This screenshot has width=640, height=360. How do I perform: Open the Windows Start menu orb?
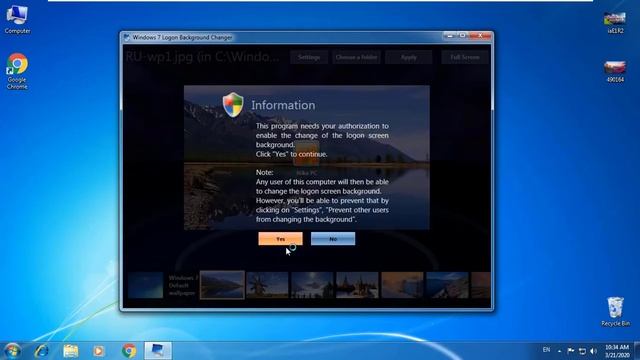[x=13, y=351]
